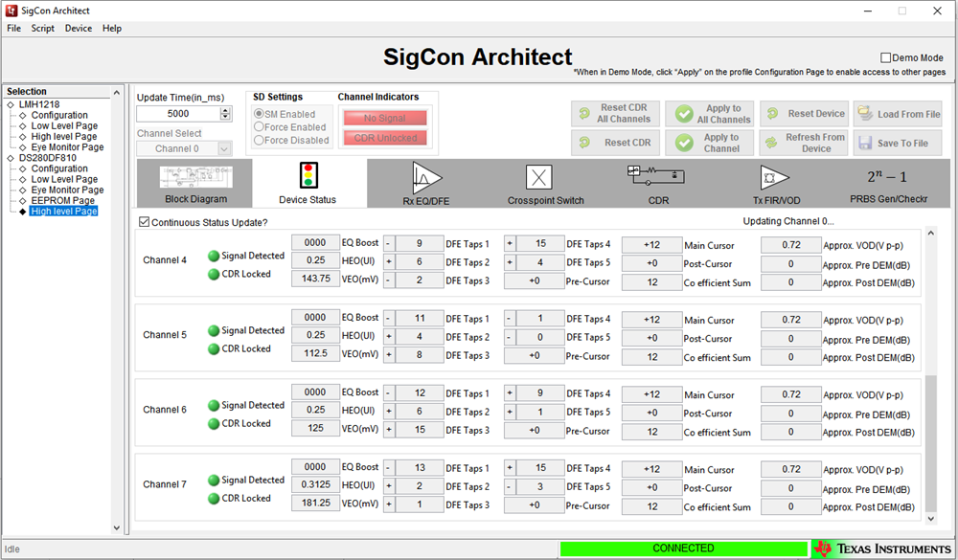Click Channel 7 CDR Locked green LED
This screenshot has width=958, height=560.
214,499
